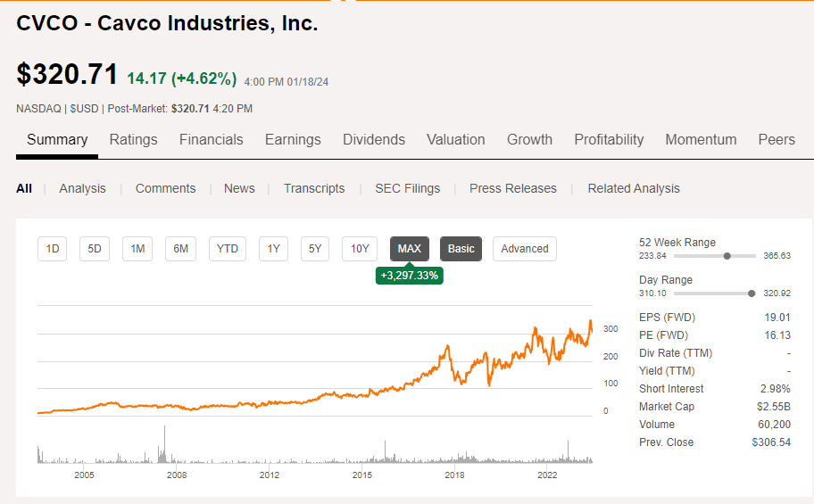Open the Ratings tab
This screenshot has width=814, height=504.
(x=133, y=139)
